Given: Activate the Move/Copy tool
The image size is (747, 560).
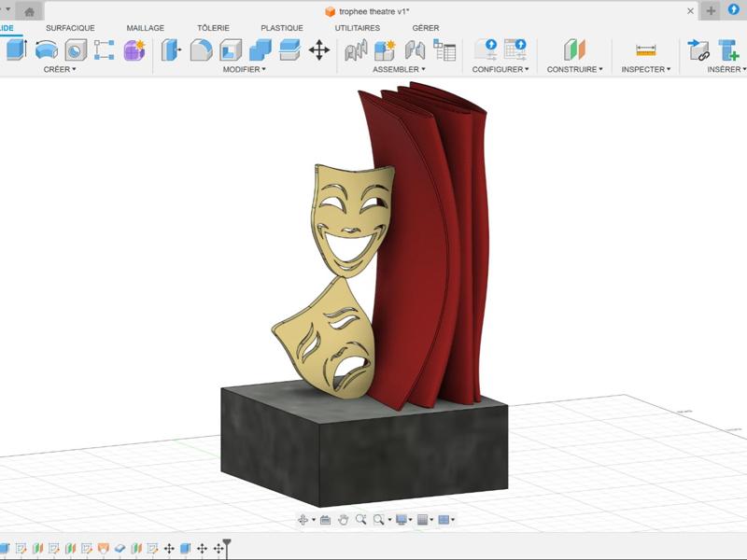Looking at the screenshot, I should tap(319, 51).
